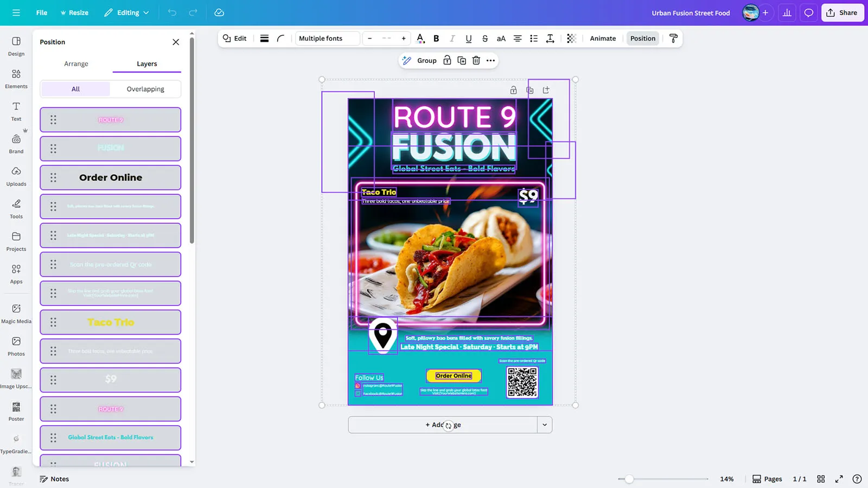Open the Editing mode dropdown
Viewport: 868px width, 488px height.
click(x=127, y=12)
